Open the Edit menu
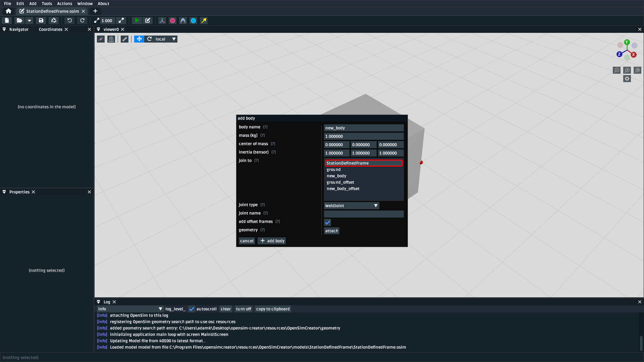644x362 pixels. tap(20, 3)
